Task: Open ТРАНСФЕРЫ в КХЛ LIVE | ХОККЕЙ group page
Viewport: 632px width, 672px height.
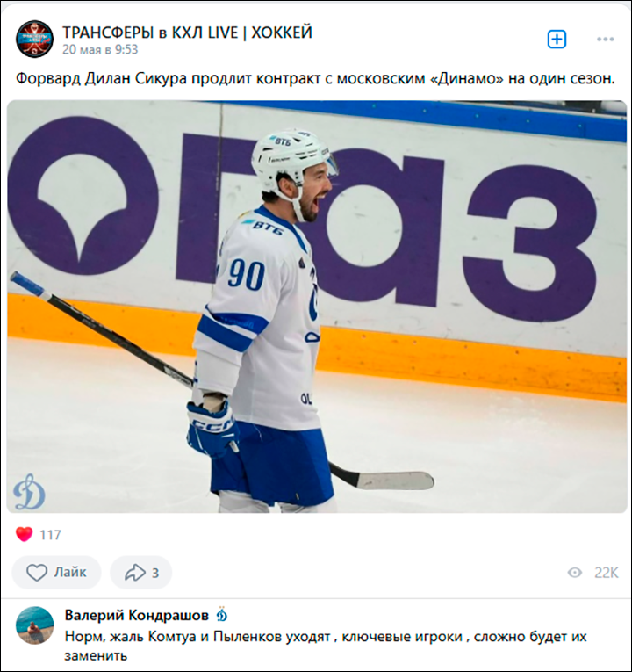Action: (188, 33)
